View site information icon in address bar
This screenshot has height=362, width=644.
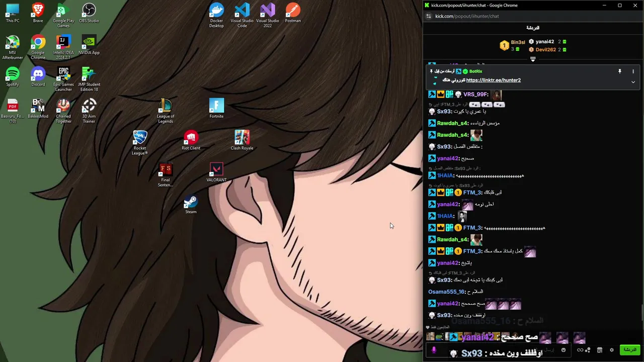[x=429, y=16]
